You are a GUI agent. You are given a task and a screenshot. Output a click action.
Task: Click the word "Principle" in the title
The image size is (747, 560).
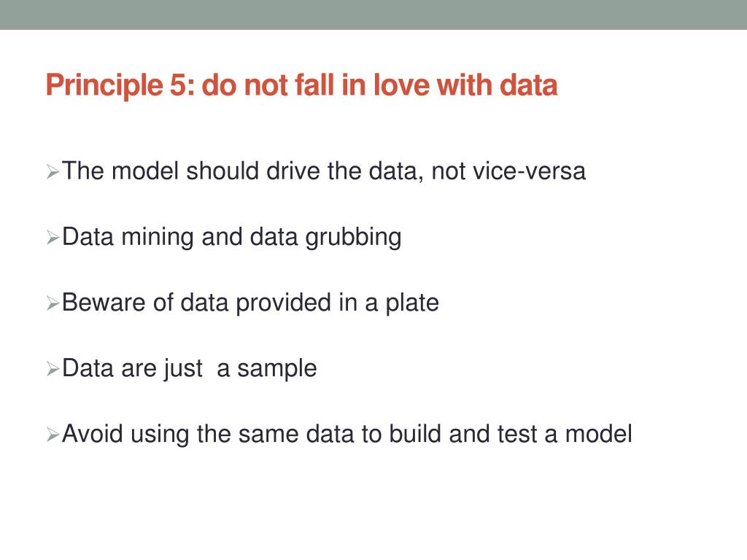click(104, 86)
